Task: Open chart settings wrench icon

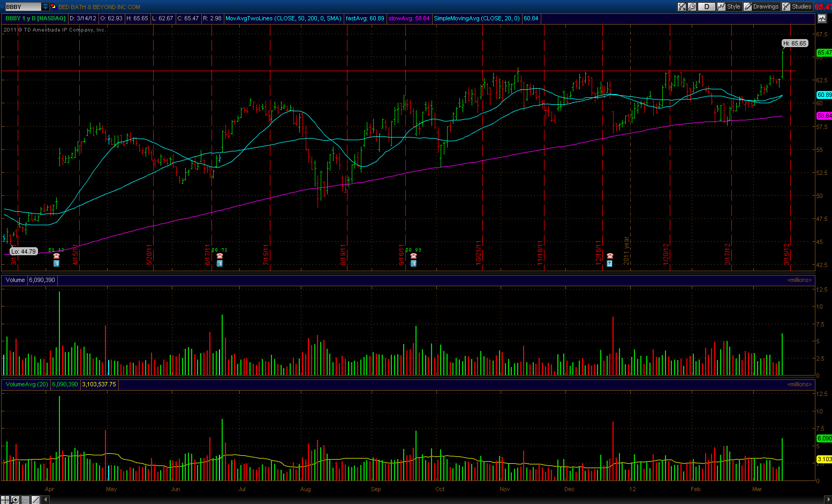Action: click(x=692, y=6)
